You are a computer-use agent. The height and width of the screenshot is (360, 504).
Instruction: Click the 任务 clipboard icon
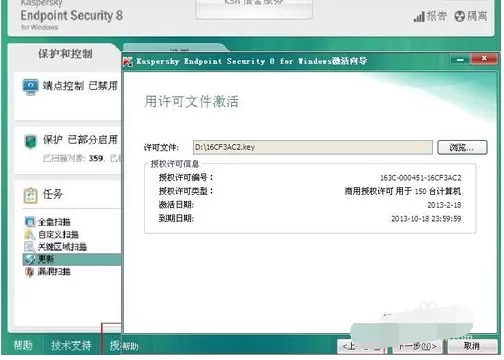(30, 195)
